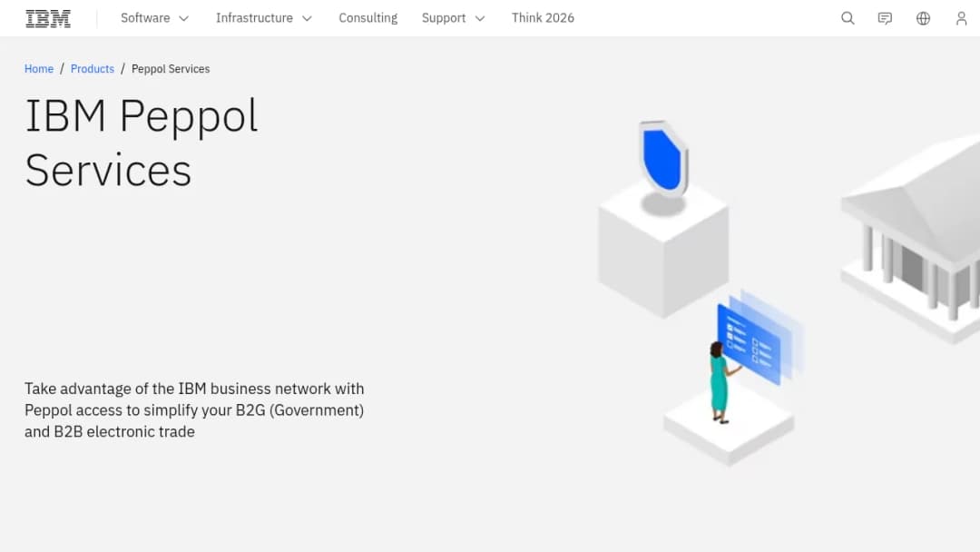The height and width of the screenshot is (552, 980).
Task: Go to Consulting
Action: [x=368, y=18]
